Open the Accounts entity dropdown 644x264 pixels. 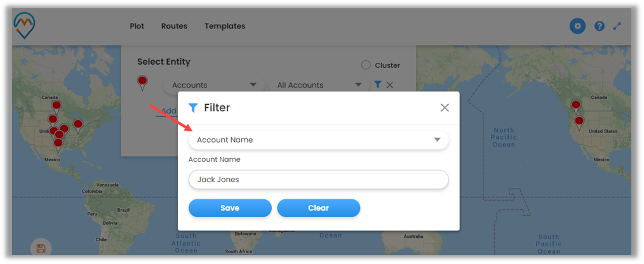214,84
